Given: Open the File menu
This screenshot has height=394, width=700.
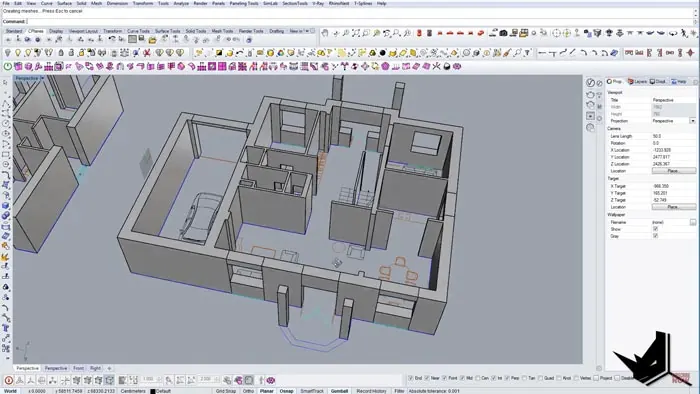Looking at the screenshot, I should tap(6, 4).
